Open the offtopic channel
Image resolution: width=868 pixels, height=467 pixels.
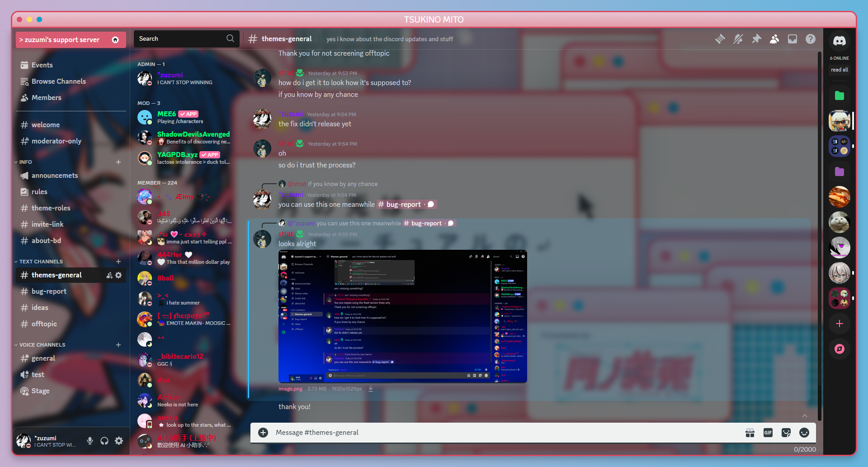point(71,324)
